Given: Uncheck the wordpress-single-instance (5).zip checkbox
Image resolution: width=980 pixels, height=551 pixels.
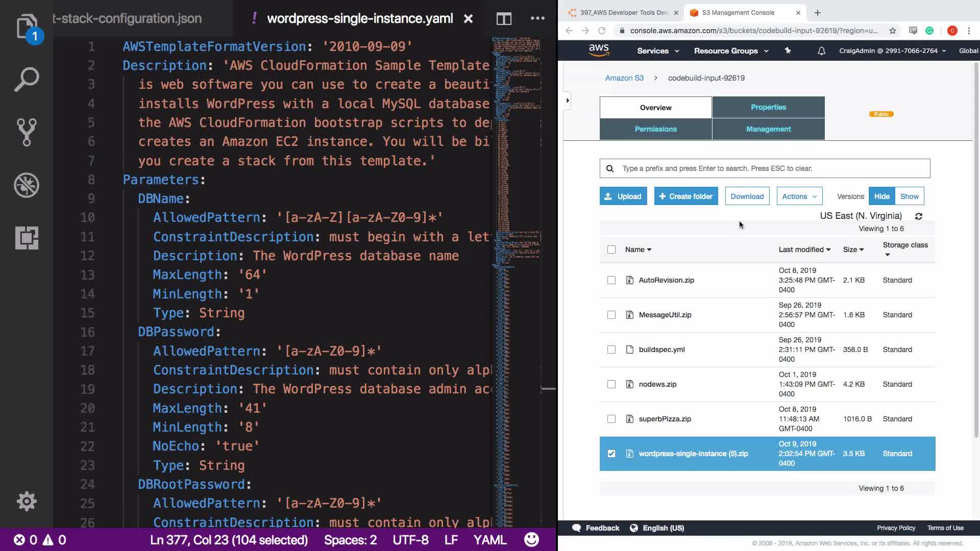Looking at the screenshot, I should pos(611,454).
